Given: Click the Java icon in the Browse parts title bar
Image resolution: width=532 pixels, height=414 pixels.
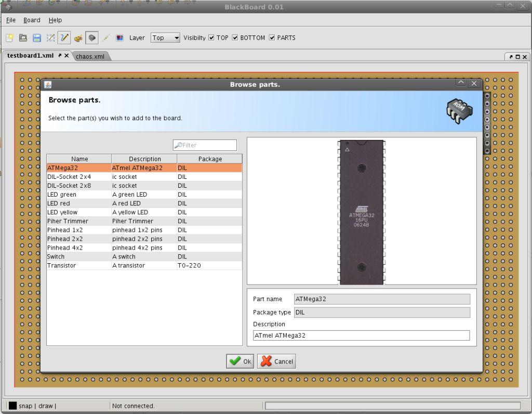Looking at the screenshot, I should point(48,85).
